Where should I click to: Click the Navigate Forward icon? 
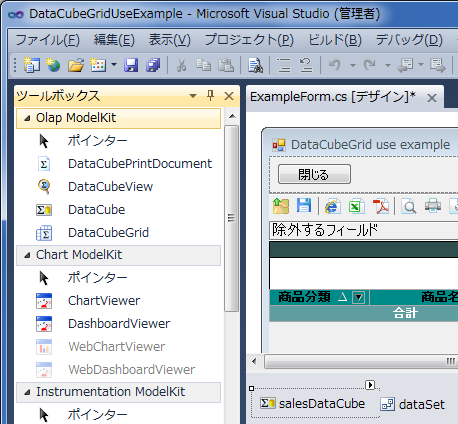point(438,65)
